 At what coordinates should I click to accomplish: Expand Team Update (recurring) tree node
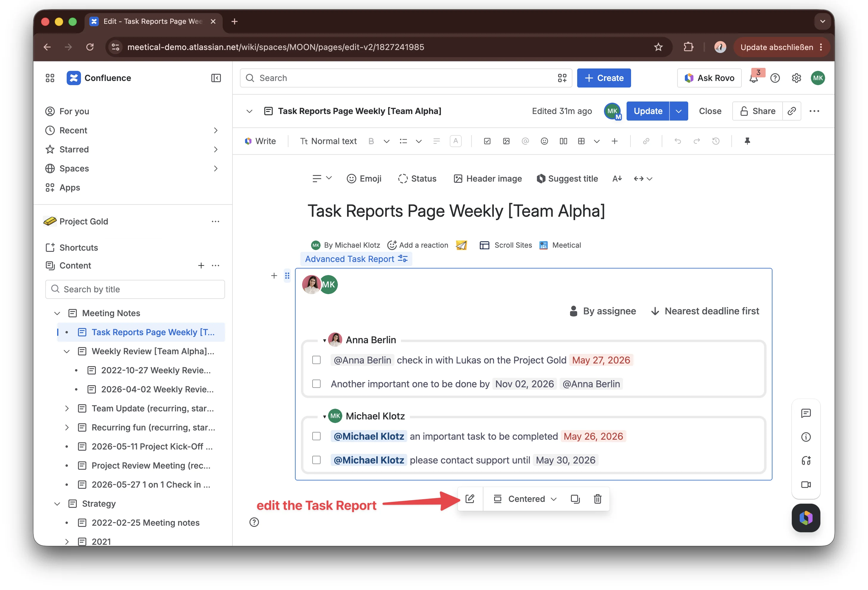coord(67,408)
